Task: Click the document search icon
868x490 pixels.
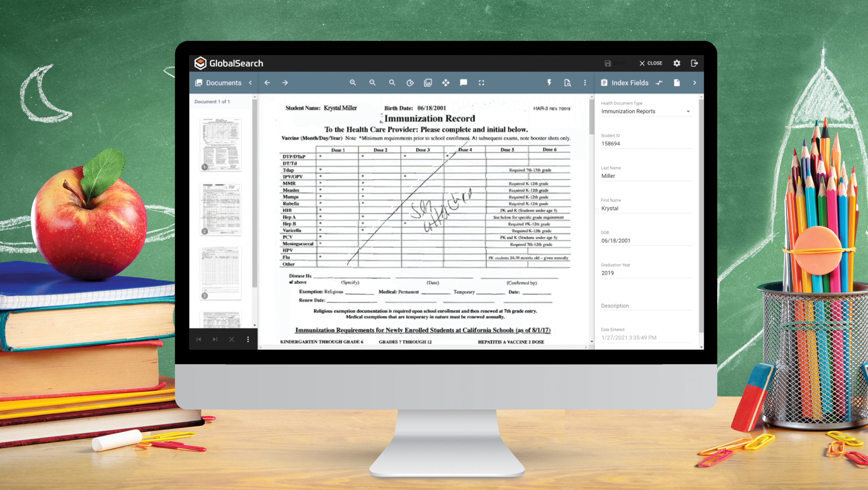Action: point(567,83)
